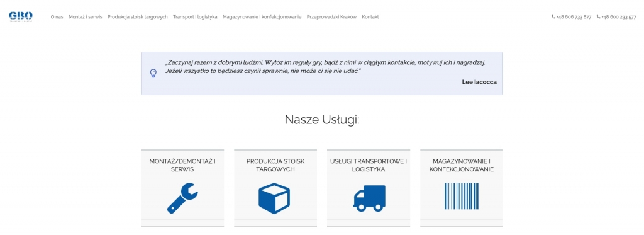This screenshot has height=235, width=644.
Task: Open the O nas menu item
Action: pos(57,17)
